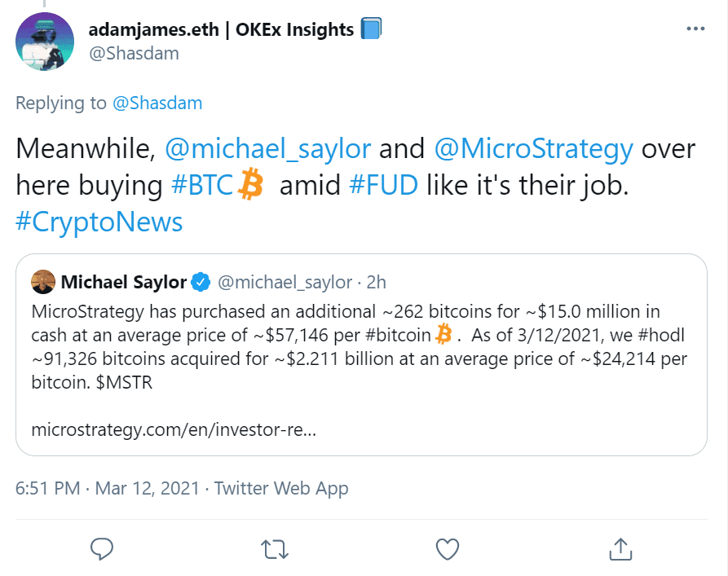Open the microstrategy.com link in quoted tweet
The image size is (728, 576).
point(174,429)
